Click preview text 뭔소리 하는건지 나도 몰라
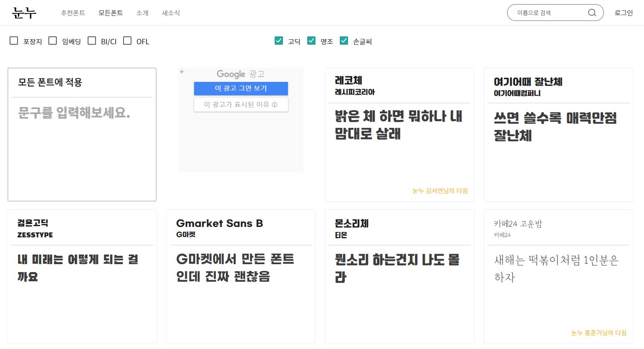Image resolution: width=644 pixels, height=349 pixels. pos(397,268)
